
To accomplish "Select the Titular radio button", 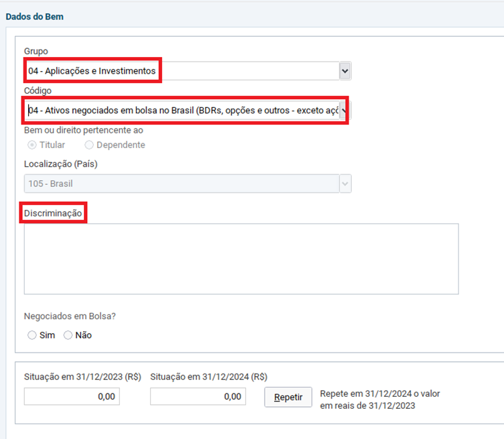I will click(32, 145).
